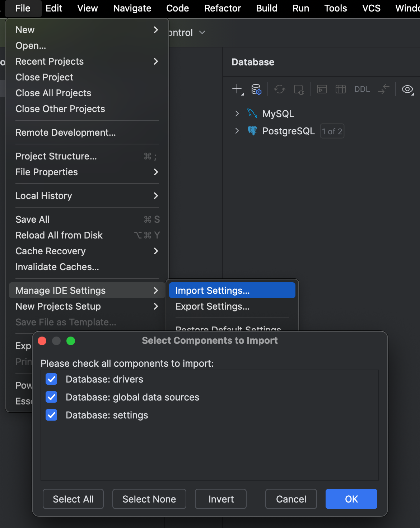The height and width of the screenshot is (528, 420).
Task: Uncheck Database: drivers component
Action: (51, 379)
